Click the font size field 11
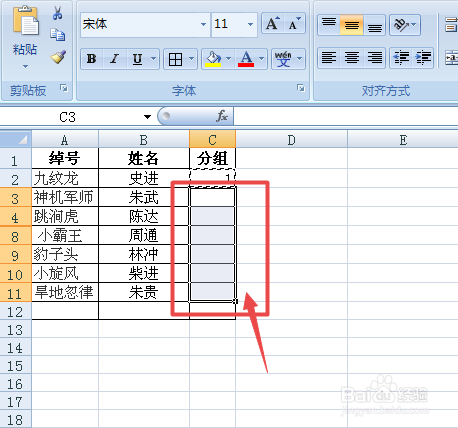458x428 pixels. (228, 24)
